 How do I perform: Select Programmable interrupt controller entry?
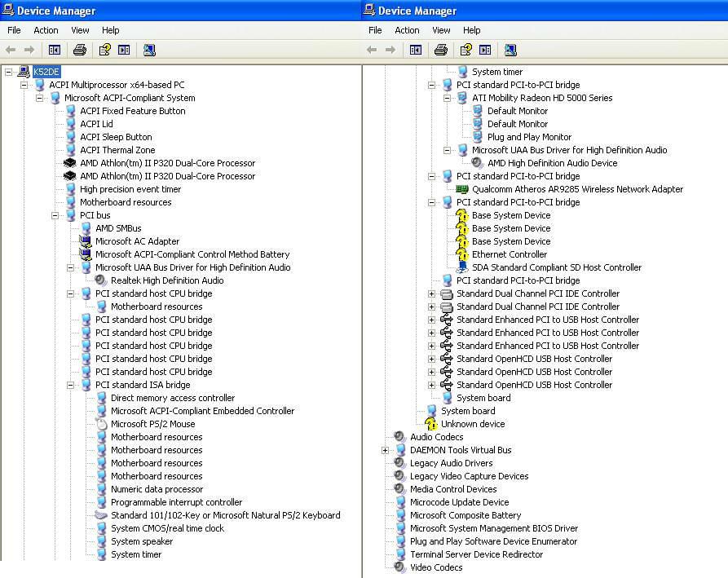[176, 502]
